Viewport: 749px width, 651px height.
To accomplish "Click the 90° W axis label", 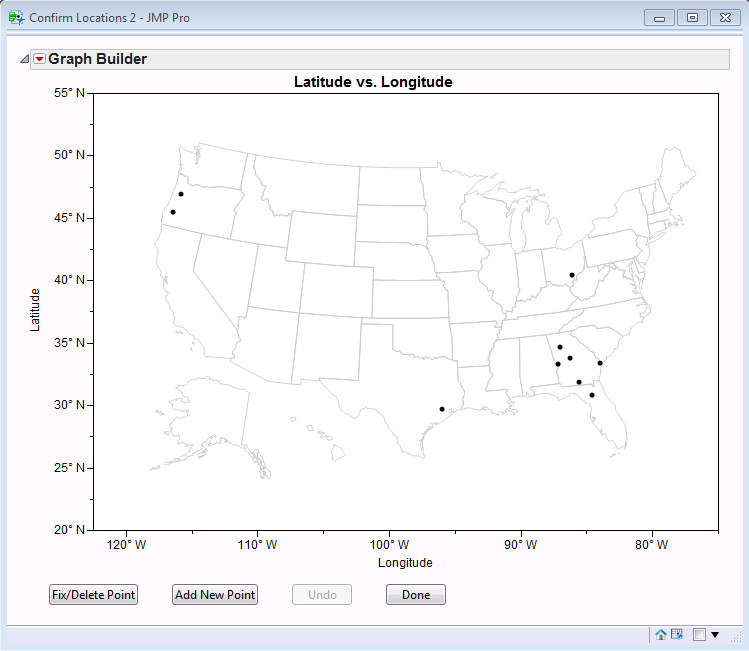I will (x=521, y=544).
